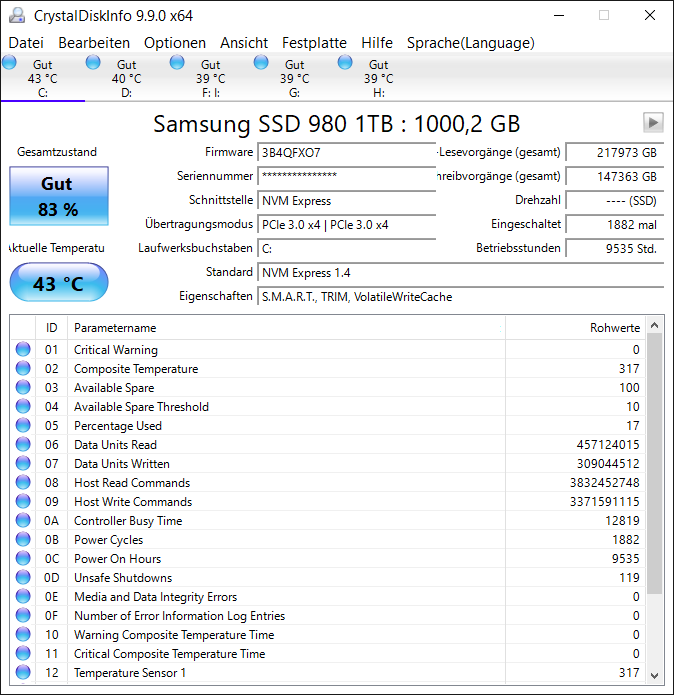Screen dimensions: 674x695
Task: Switch to the D: drive tab
Action: click(126, 77)
